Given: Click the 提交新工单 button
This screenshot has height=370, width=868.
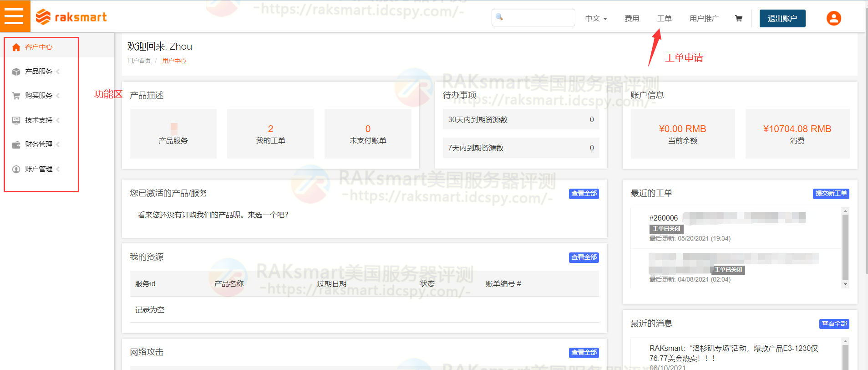Looking at the screenshot, I should click(831, 194).
